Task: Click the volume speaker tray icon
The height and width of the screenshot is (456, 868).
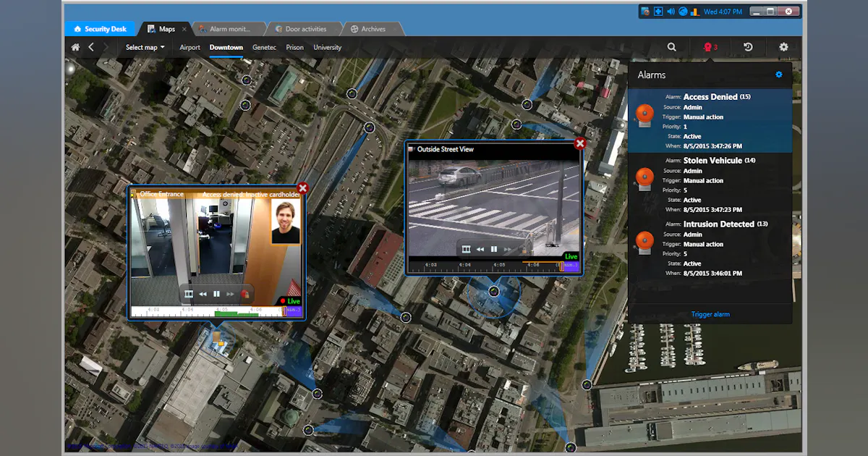Action: coord(671,12)
